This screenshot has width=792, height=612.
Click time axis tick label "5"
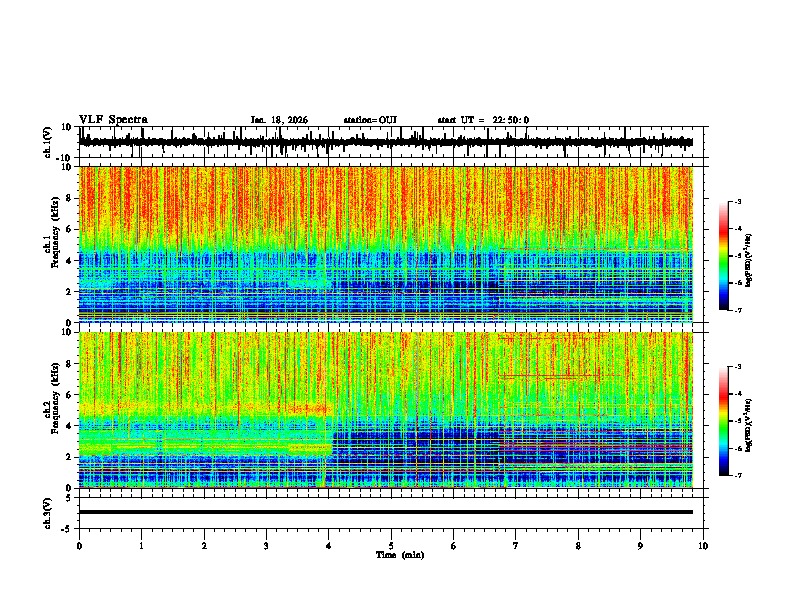coord(391,546)
